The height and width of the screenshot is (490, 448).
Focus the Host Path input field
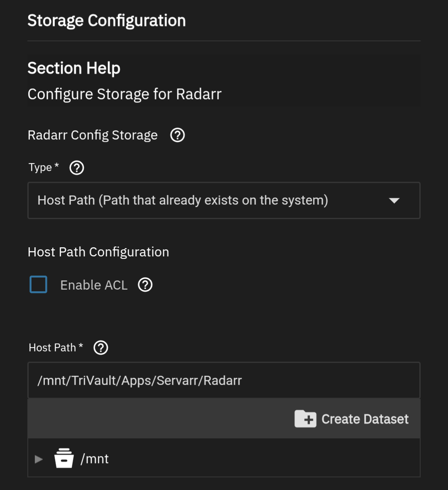click(x=223, y=380)
